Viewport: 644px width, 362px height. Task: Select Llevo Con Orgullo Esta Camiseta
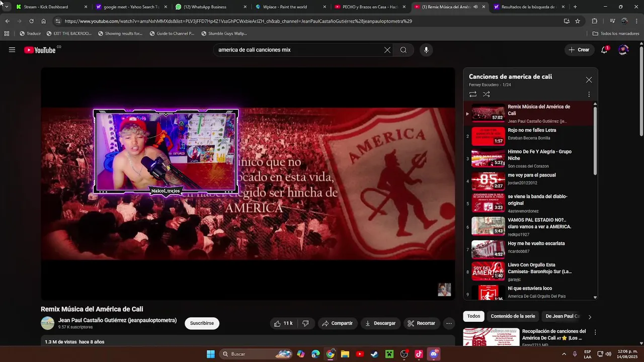click(x=529, y=272)
